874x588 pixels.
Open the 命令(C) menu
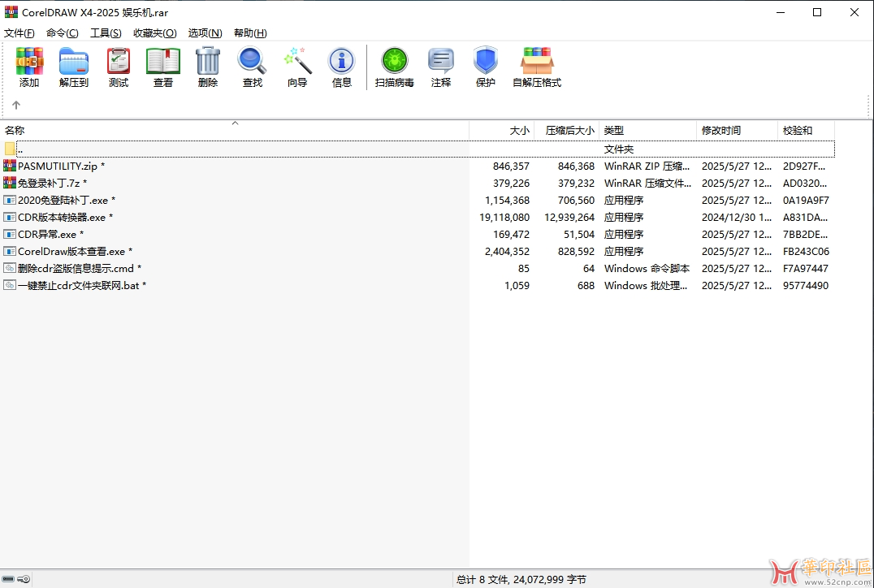(62, 32)
